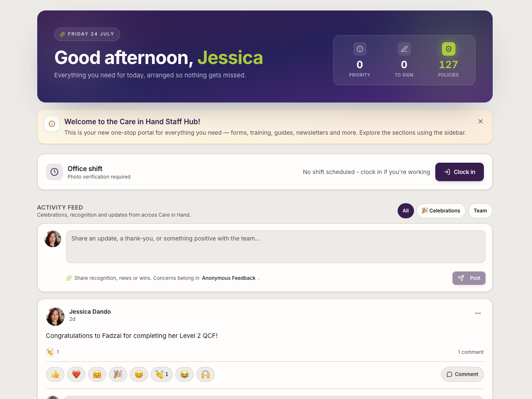The image size is (532, 399).
Task: React with the thumbs up emoji
Action: click(55, 374)
